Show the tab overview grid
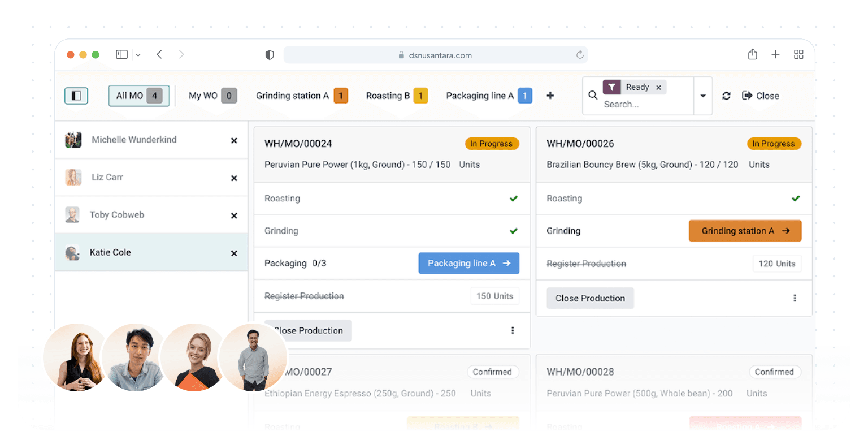Viewport: 868px width, 431px height. click(x=798, y=54)
